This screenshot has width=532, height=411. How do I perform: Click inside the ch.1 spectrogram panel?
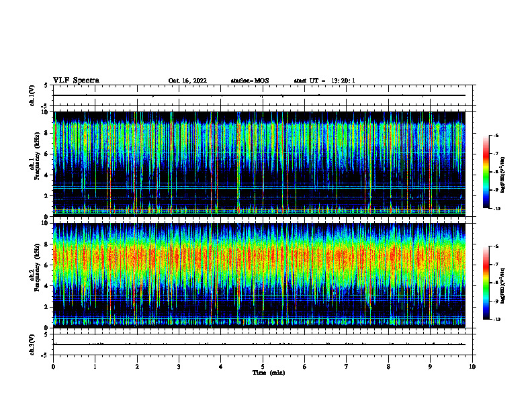259,164
